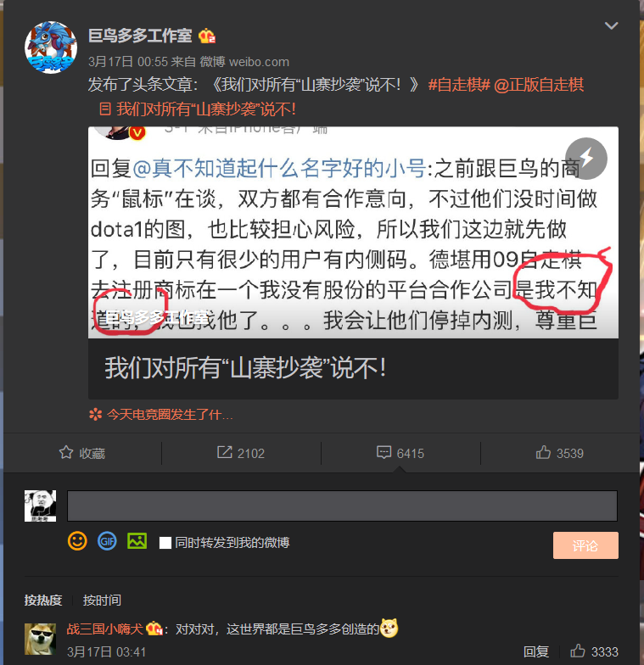
Task: Focus the comment text input box
Action: [x=342, y=506]
